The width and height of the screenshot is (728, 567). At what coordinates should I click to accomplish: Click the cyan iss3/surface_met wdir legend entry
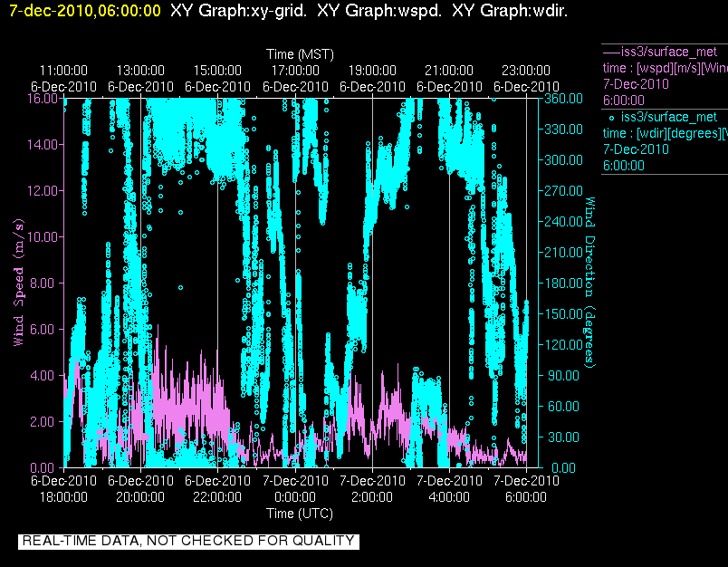coord(665,141)
